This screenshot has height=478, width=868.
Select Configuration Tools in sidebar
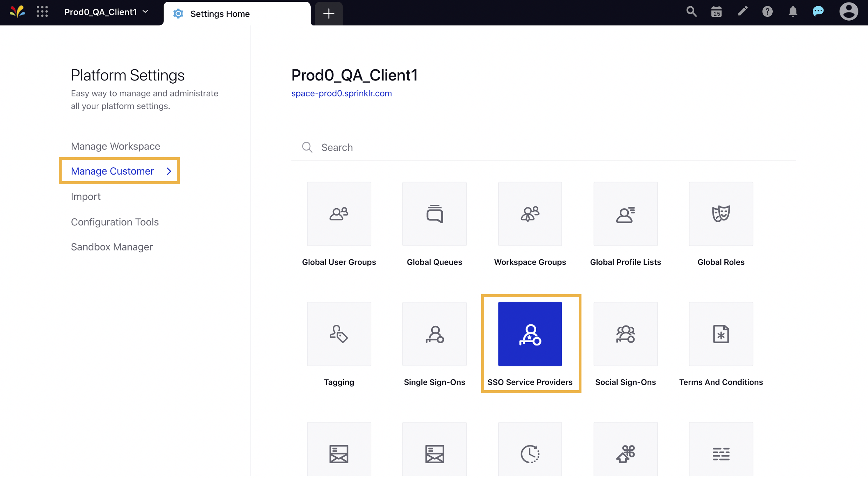[x=115, y=222]
